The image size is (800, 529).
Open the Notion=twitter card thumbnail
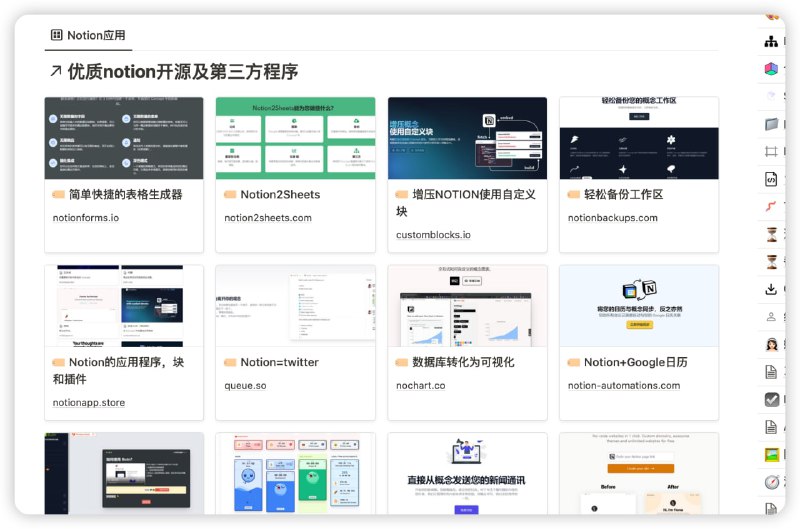coord(295,306)
